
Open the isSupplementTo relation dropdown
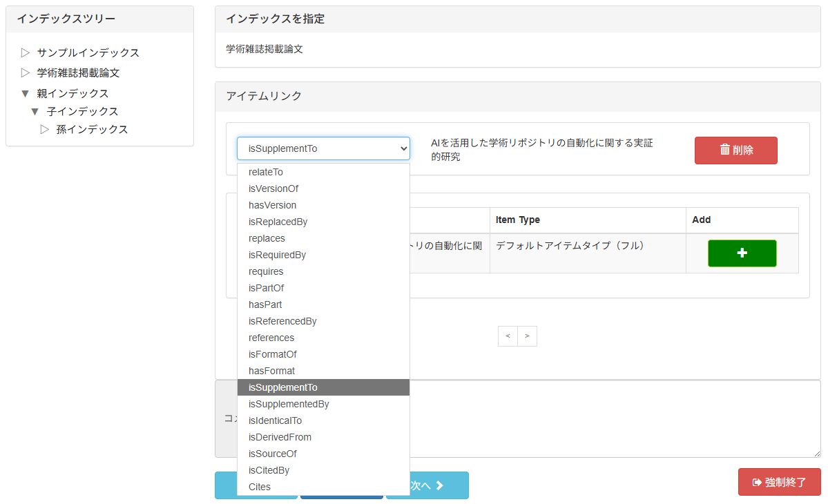(x=323, y=148)
